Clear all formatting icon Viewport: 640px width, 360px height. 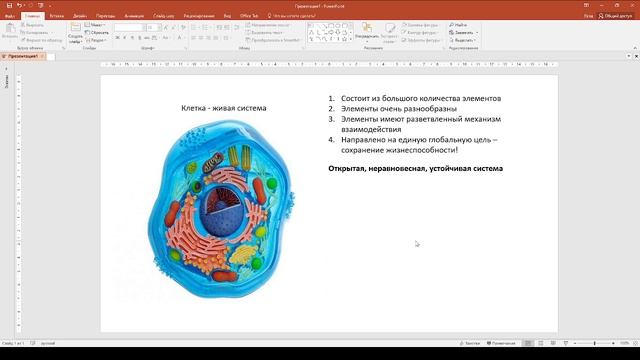click(183, 27)
